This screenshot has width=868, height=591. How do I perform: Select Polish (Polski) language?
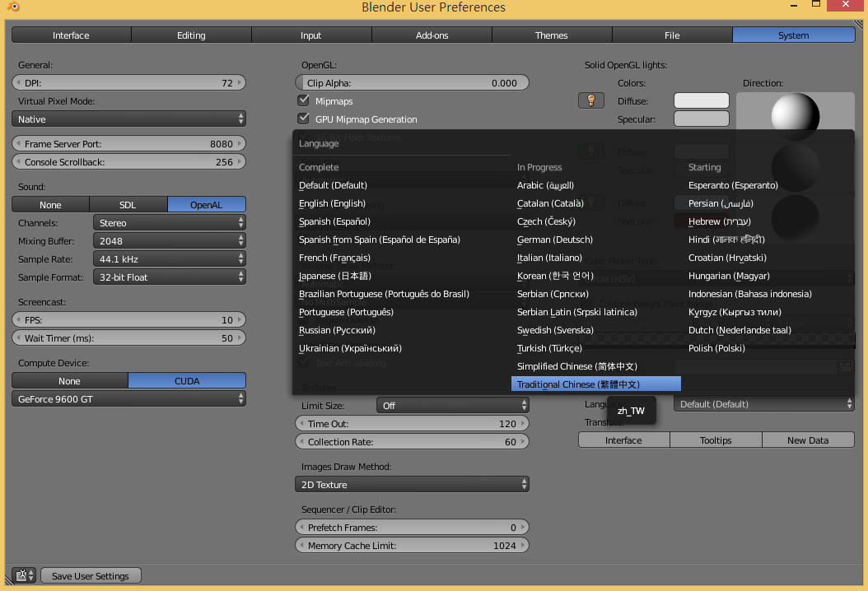[768, 348]
